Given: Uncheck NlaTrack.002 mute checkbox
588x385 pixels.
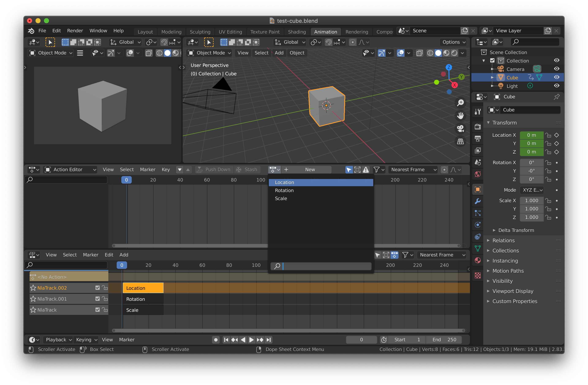Looking at the screenshot, I should [x=97, y=288].
